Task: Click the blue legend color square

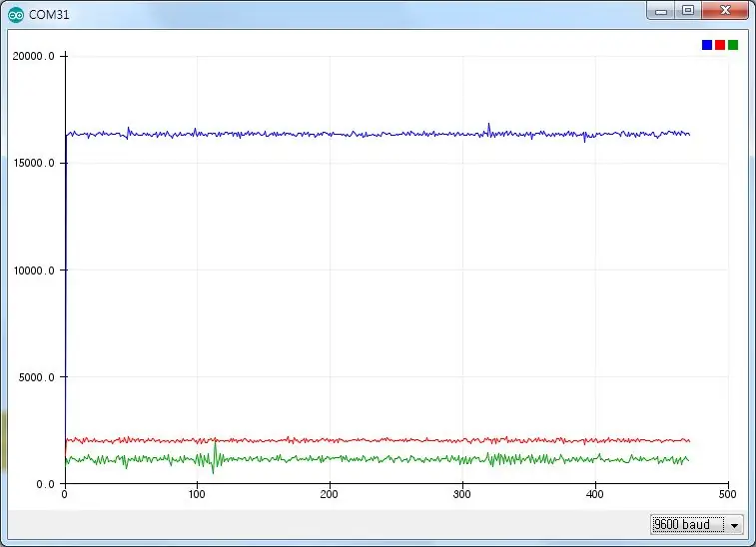Action: click(x=707, y=45)
